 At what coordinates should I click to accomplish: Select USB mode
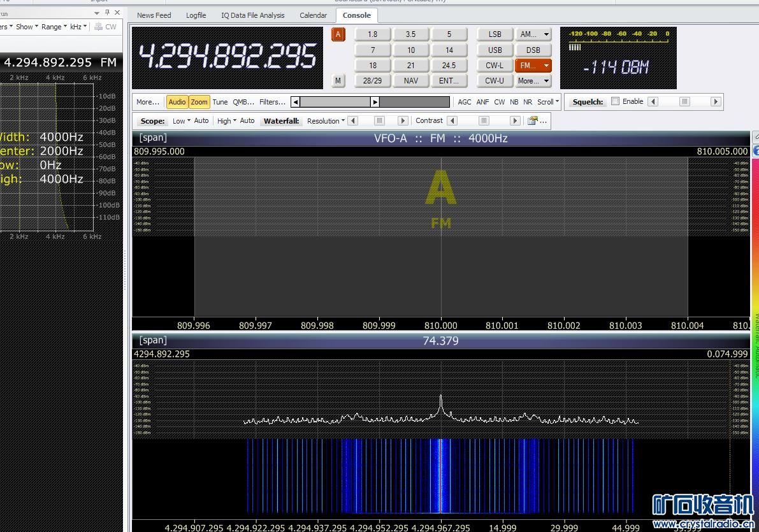[x=495, y=50]
